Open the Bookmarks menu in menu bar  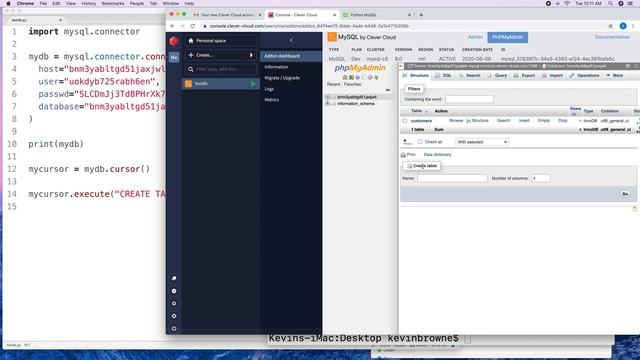coord(113,3)
